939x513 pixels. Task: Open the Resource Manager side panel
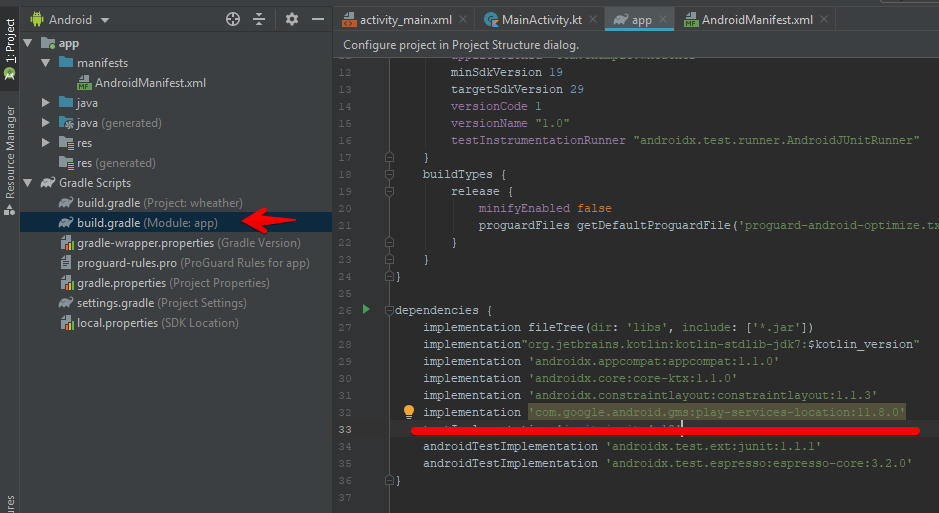(10, 151)
